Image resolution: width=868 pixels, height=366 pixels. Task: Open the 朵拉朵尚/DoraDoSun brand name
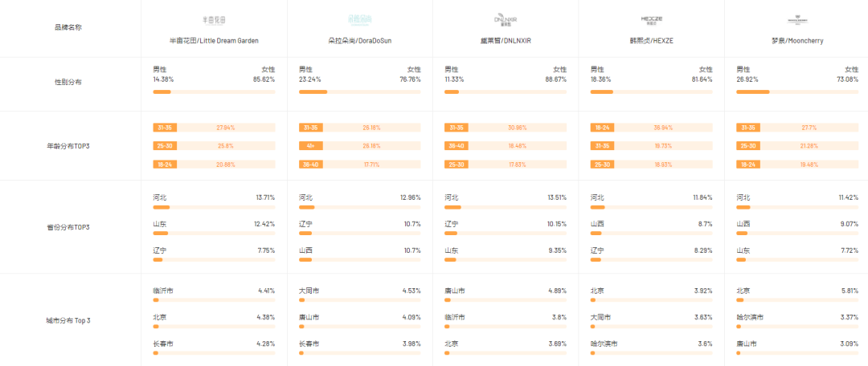click(360, 40)
